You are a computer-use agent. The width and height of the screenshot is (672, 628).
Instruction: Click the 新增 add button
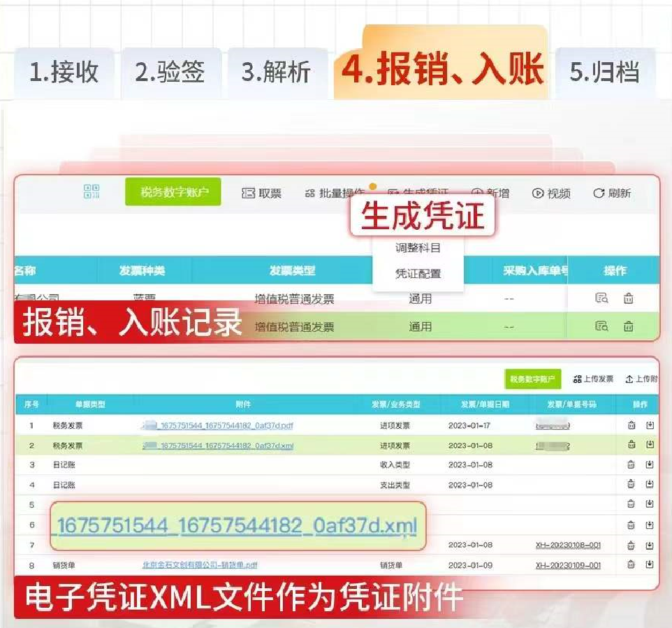(490, 193)
